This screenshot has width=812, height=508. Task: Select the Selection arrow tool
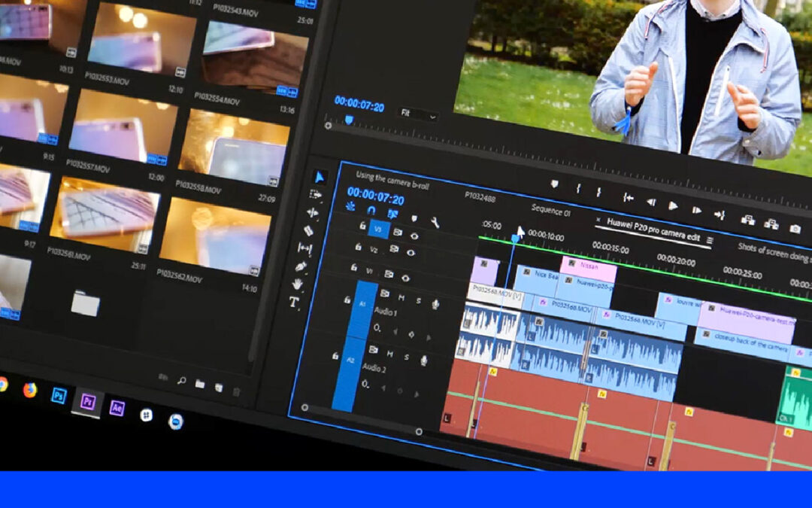320,178
